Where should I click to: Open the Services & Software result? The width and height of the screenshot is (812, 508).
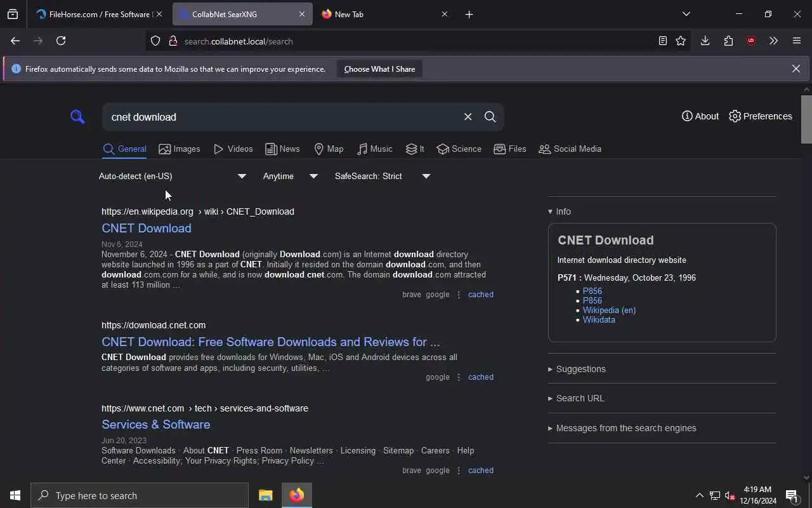point(155,424)
